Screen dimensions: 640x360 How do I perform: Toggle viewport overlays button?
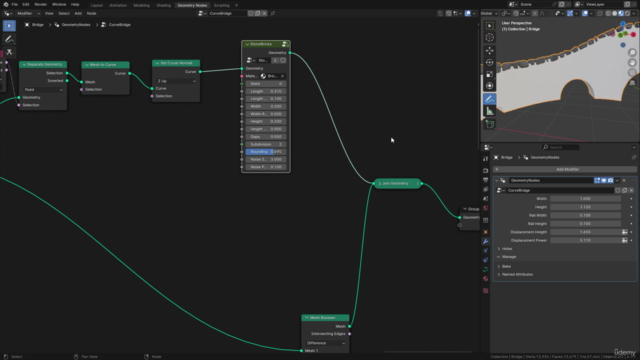pos(585,13)
